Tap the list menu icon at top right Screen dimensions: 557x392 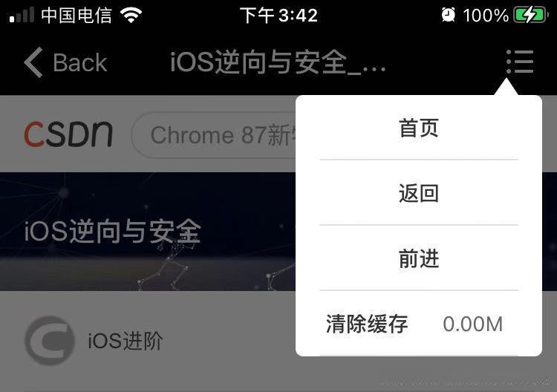[x=520, y=62]
